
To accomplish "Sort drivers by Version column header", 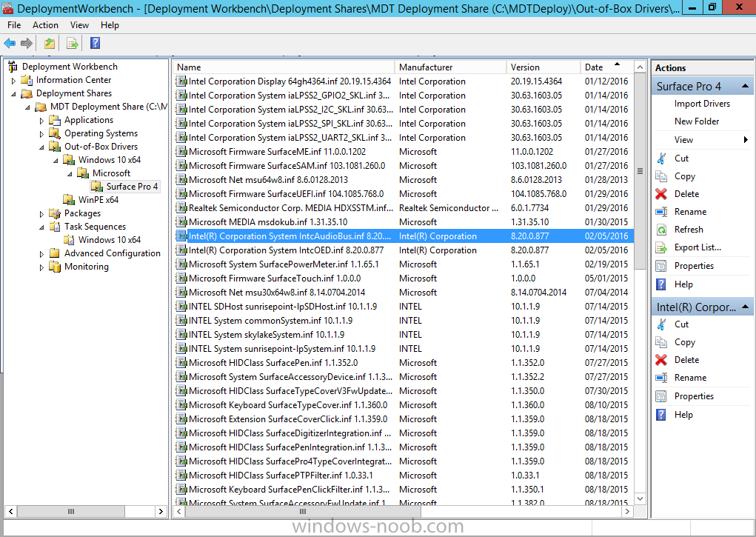I will 543,67.
